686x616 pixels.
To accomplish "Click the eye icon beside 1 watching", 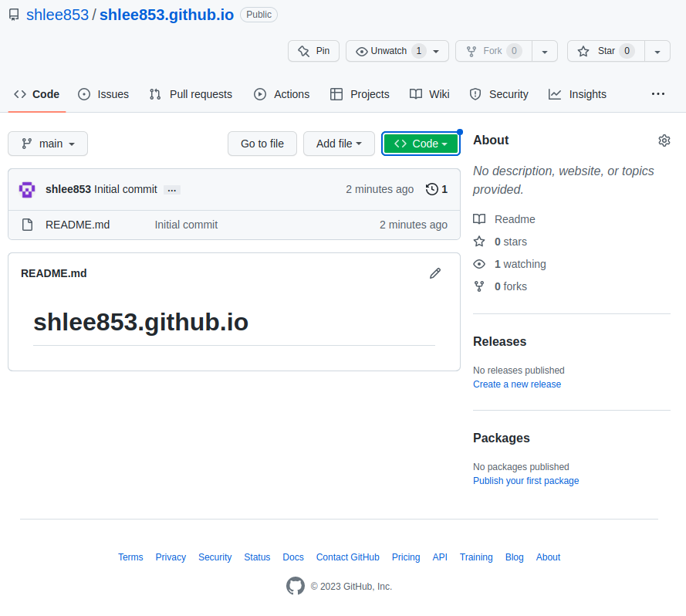I will pyautogui.click(x=479, y=264).
